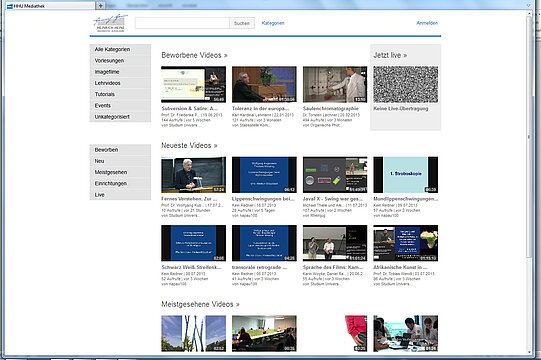This screenshot has height=360, width=541.
Task: Select Alle Kategorien in sidebar
Action: (x=120, y=49)
